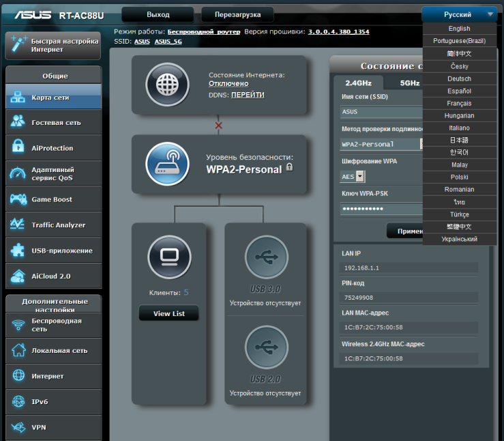The height and width of the screenshot is (441, 504).
Task: Click the WPA-PSK key password field
Action: click(x=381, y=209)
